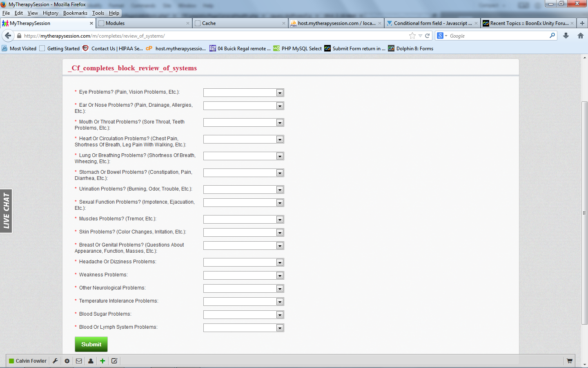This screenshot has width=588, height=368.
Task: Open the gear settings in member toolbar
Action: coord(67,361)
